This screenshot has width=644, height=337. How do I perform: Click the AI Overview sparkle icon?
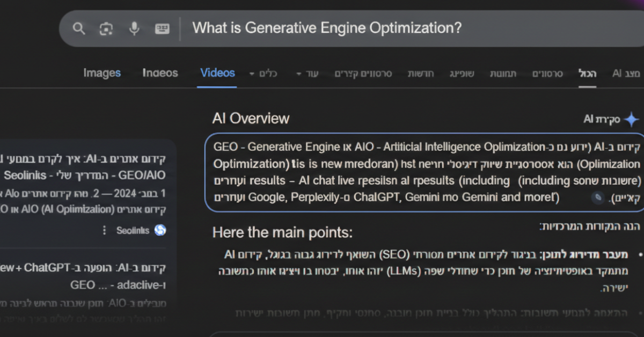click(x=631, y=119)
